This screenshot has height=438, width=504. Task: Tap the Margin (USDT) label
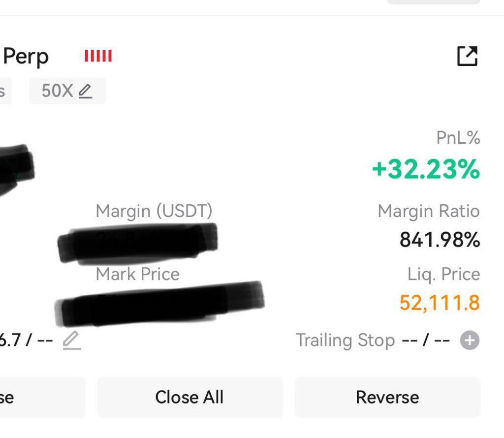[x=154, y=212]
